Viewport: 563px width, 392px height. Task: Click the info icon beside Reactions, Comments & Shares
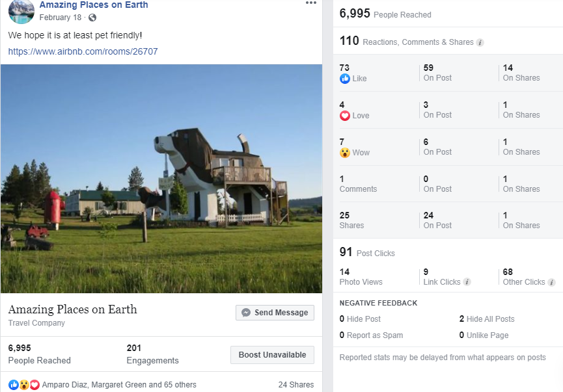(x=480, y=42)
